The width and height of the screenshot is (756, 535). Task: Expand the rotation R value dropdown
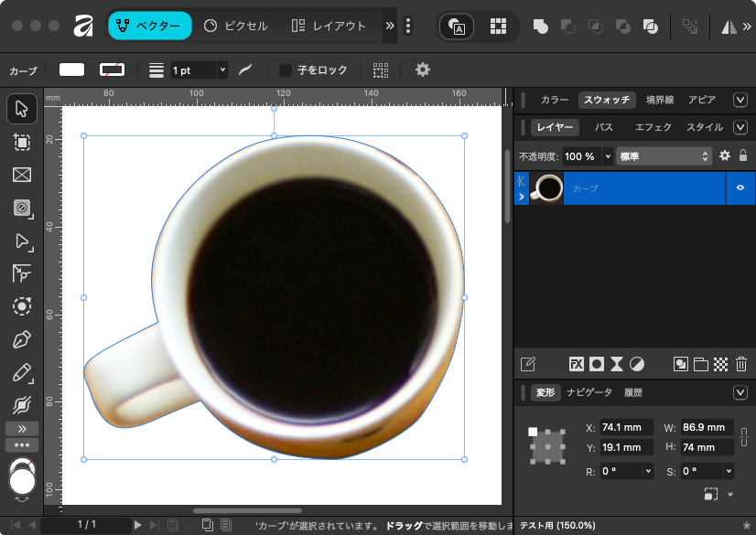pyautogui.click(x=648, y=472)
